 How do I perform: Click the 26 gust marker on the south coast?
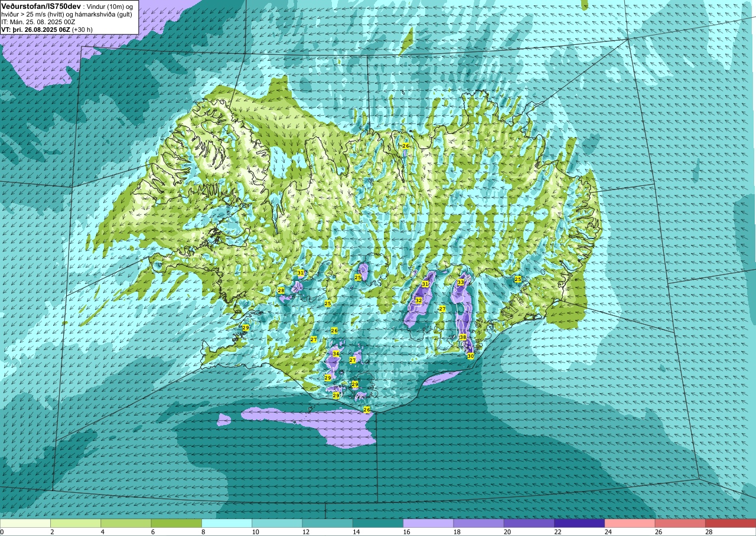tap(367, 410)
